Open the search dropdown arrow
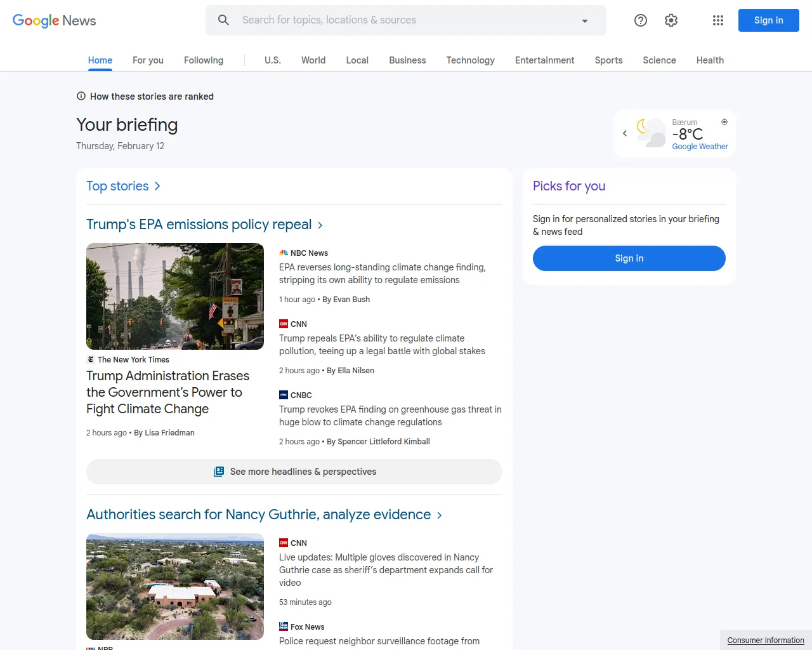Screen dimensions: 812x650 [x=584, y=20]
